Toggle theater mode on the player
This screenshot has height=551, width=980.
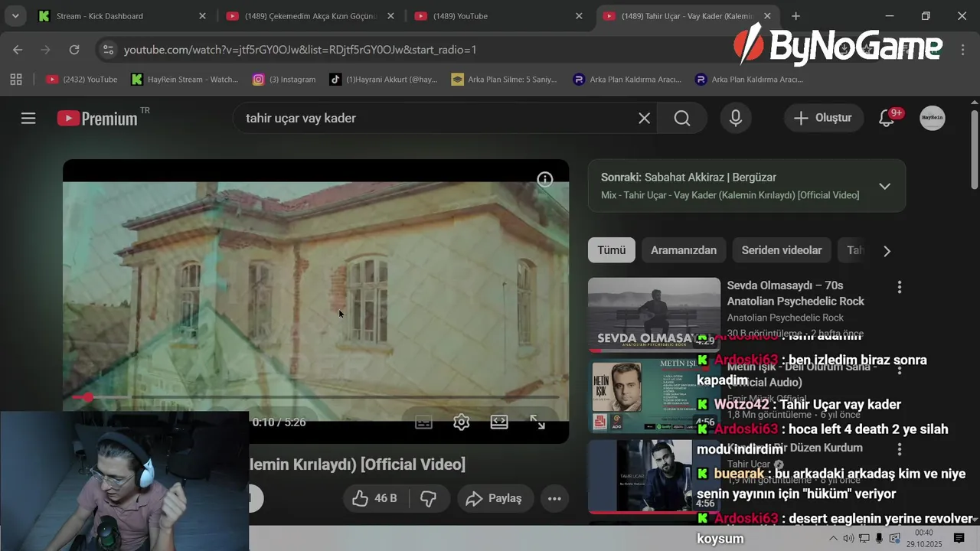click(x=499, y=422)
